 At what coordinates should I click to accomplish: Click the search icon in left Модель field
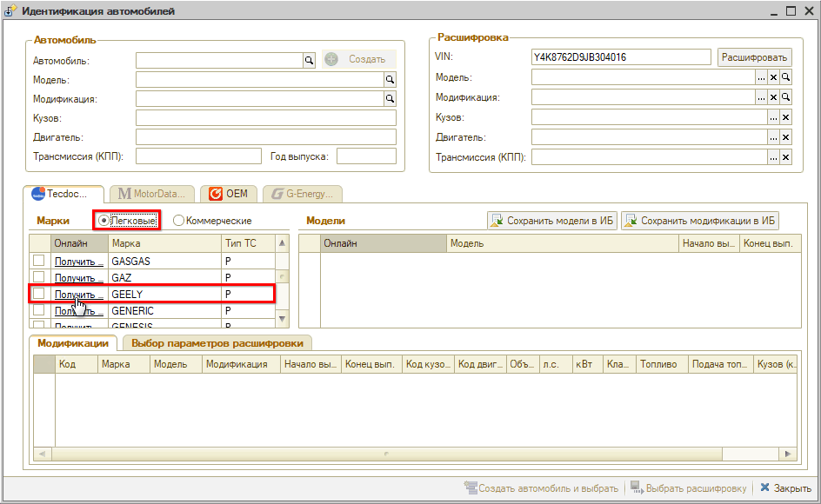click(x=390, y=79)
